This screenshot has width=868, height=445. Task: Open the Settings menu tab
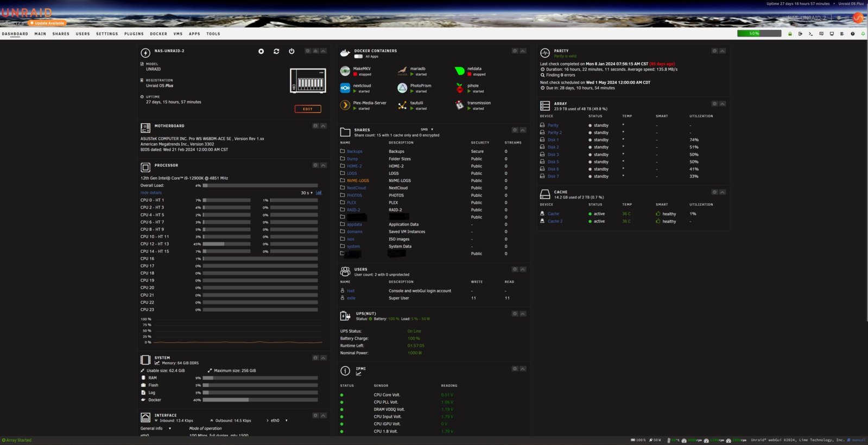(107, 34)
